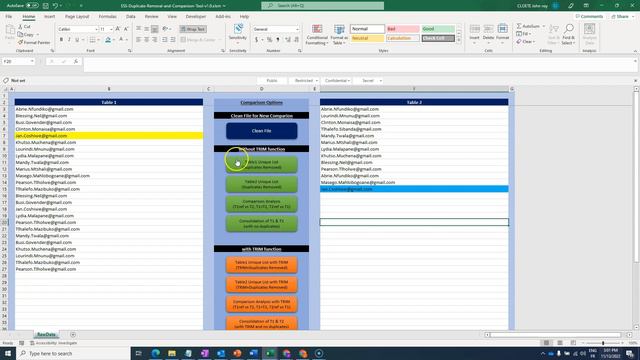Apply Underline formatting
The image size is (640, 360).
coord(77,40)
